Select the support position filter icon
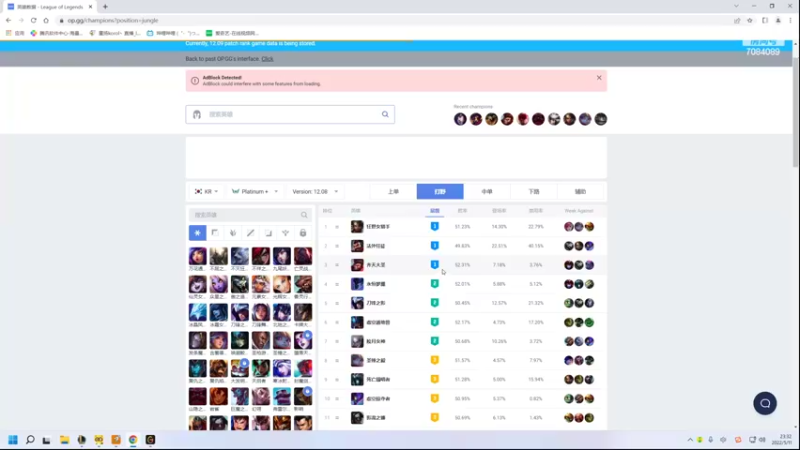800x450 pixels. [285, 233]
